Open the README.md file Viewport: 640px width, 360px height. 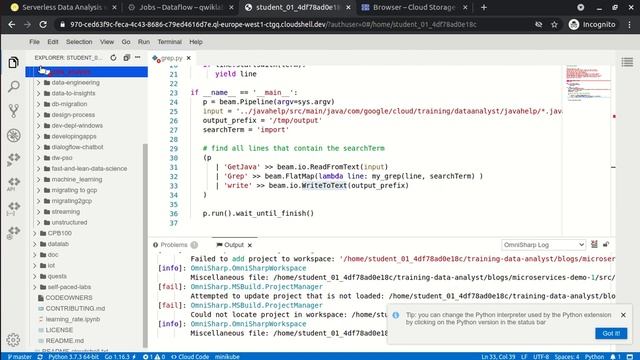tap(64, 340)
